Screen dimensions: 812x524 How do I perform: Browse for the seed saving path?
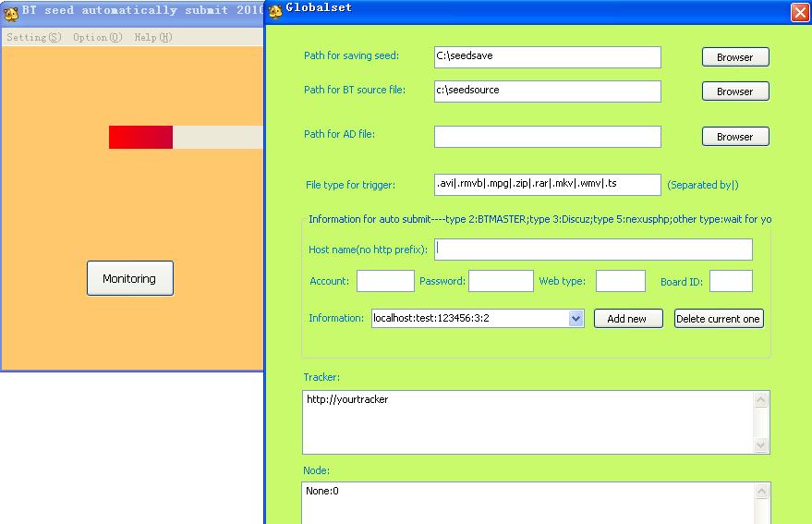click(735, 57)
